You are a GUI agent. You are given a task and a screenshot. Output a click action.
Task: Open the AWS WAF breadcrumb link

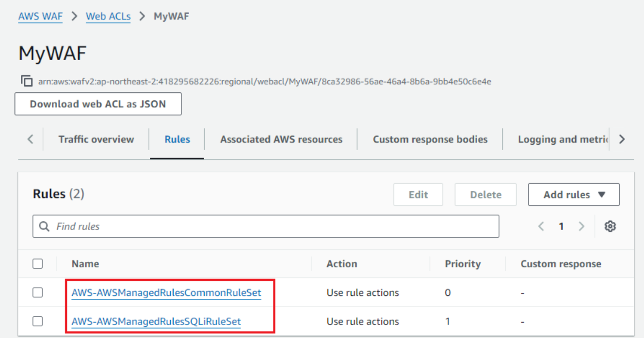[40, 16]
